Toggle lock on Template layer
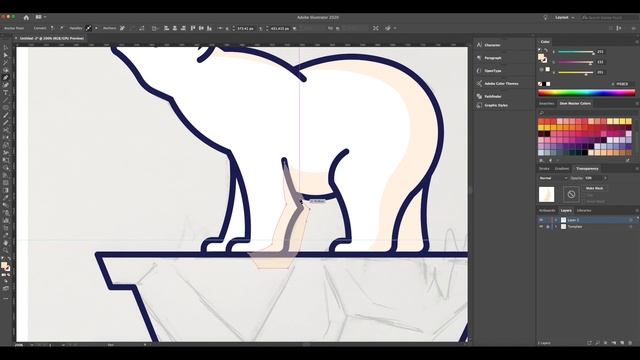This screenshot has height=360, width=640. tap(548, 227)
